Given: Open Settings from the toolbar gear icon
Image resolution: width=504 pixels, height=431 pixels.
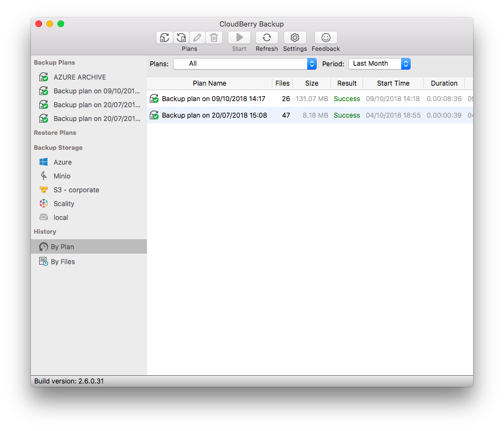Looking at the screenshot, I should (x=295, y=37).
